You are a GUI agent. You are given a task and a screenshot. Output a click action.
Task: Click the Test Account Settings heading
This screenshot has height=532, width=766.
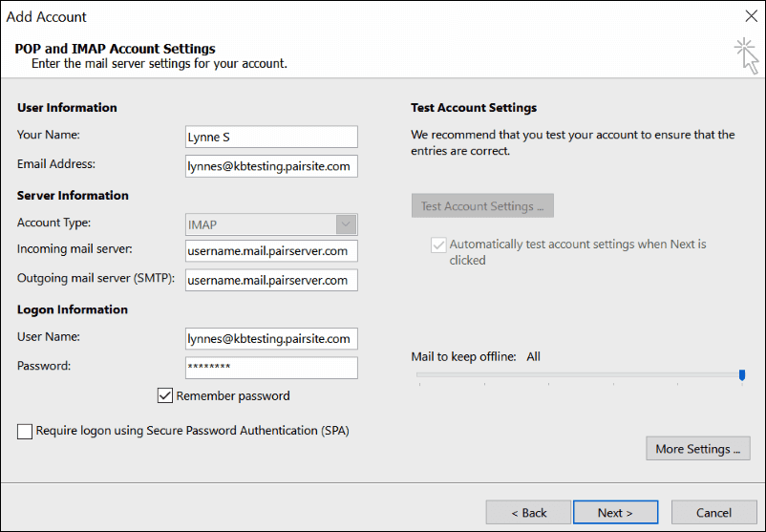(x=474, y=108)
